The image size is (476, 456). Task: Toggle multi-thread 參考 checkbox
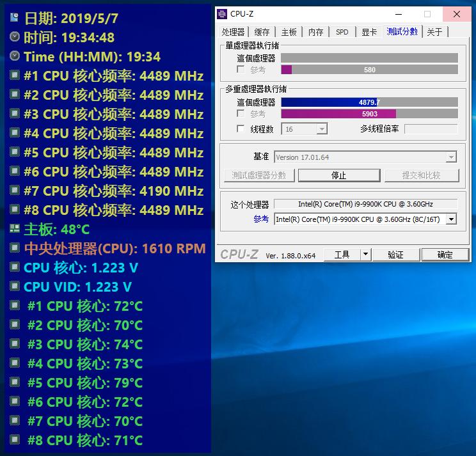pyautogui.click(x=241, y=113)
